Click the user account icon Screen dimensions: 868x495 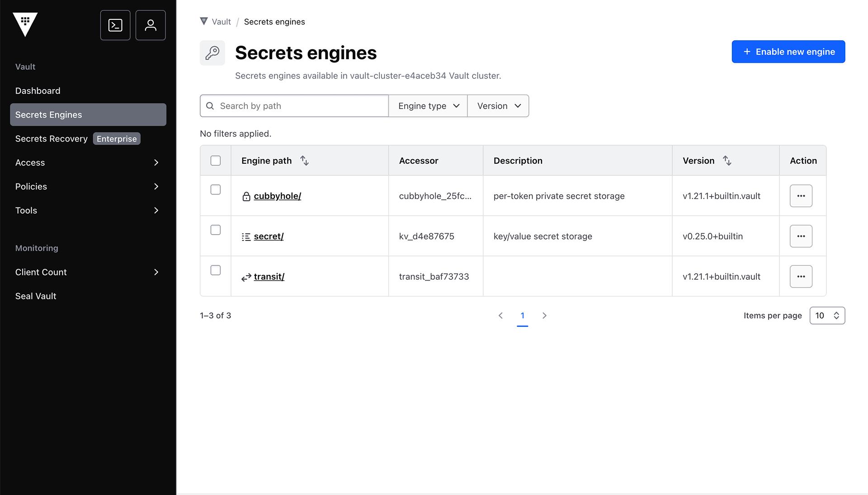click(x=150, y=25)
